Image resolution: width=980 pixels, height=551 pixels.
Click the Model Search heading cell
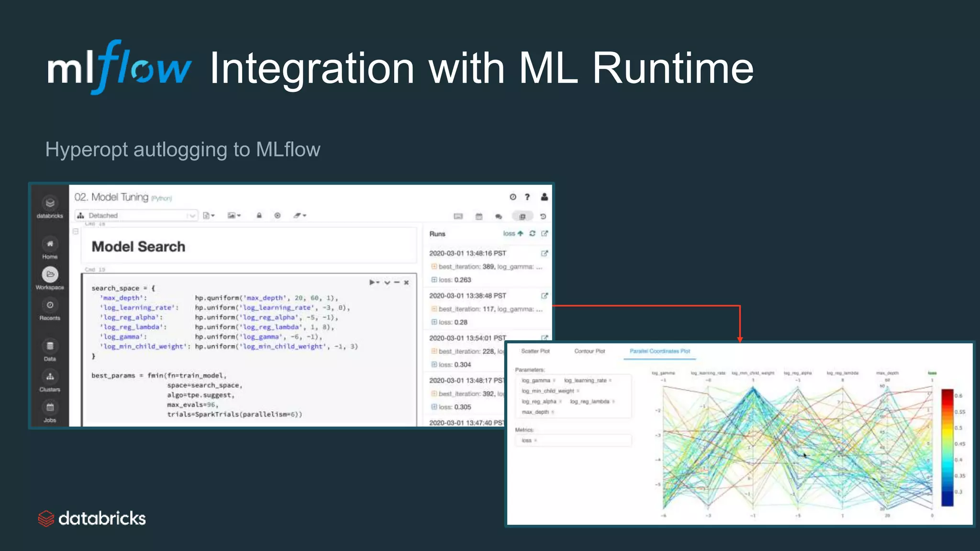click(249, 246)
